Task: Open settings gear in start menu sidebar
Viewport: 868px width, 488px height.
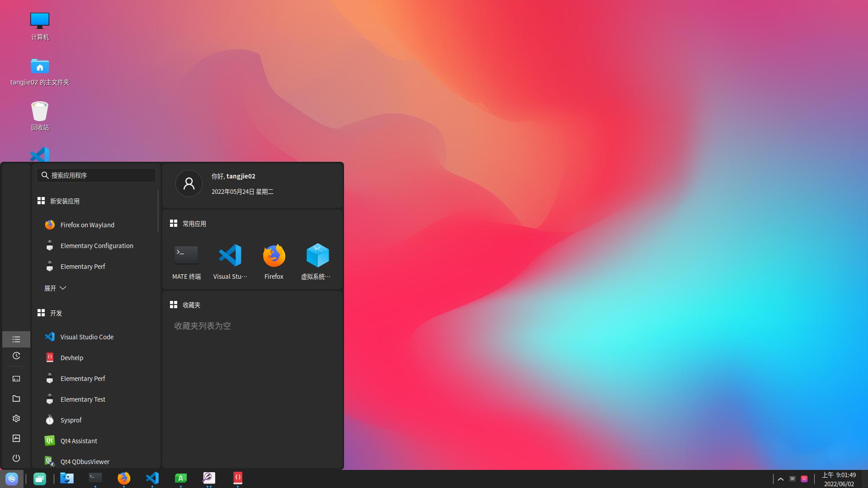Action: tap(16, 418)
